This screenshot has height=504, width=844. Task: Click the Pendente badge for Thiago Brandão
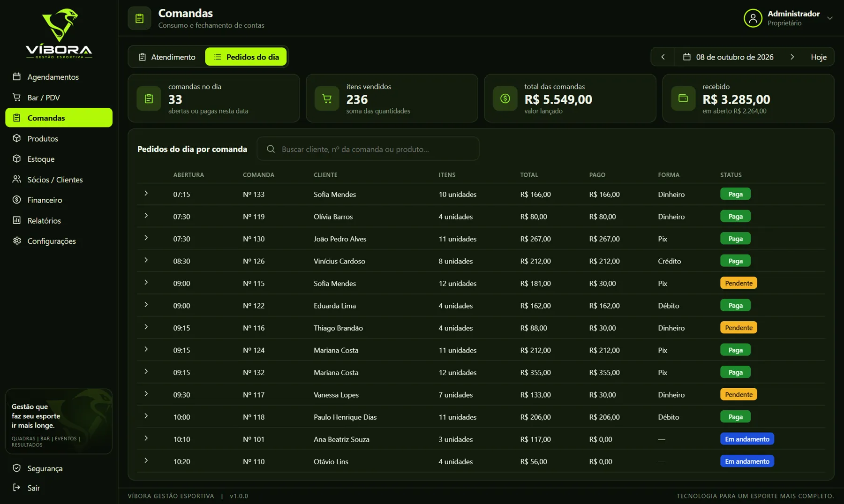(x=738, y=327)
